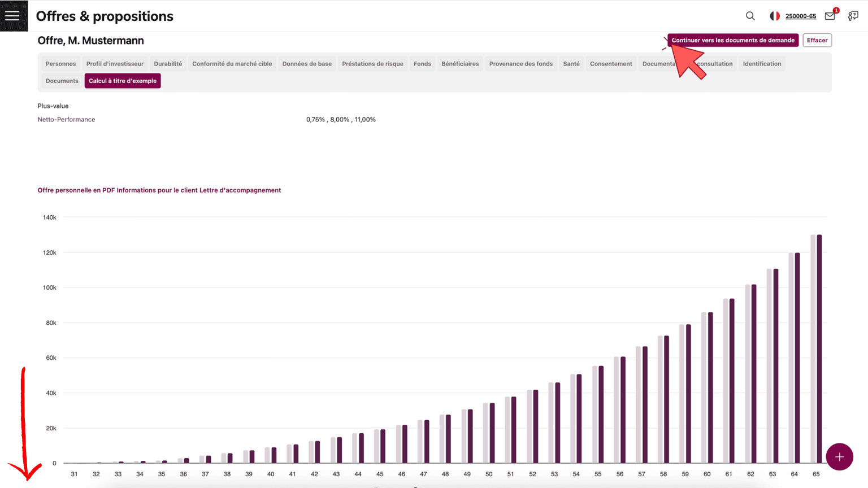
Task: Open account number 250000-65 link
Action: point(800,16)
